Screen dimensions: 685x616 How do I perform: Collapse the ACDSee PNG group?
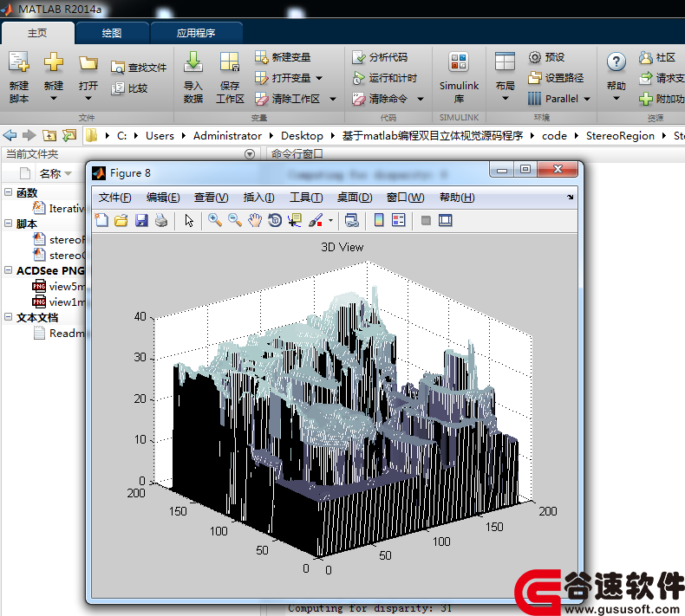click(8, 269)
